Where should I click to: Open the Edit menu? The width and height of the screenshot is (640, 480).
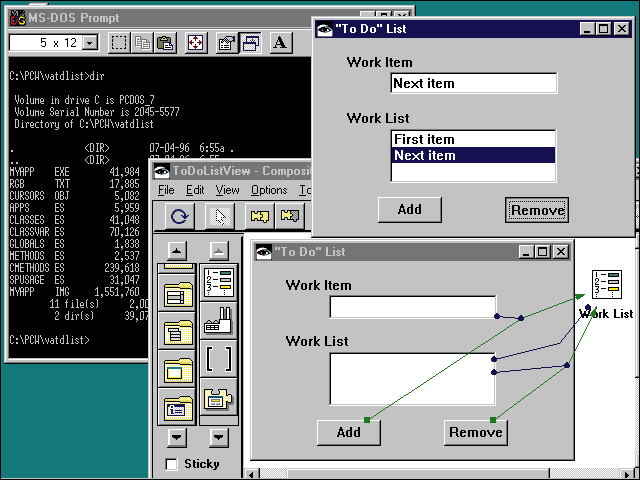(195, 190)
